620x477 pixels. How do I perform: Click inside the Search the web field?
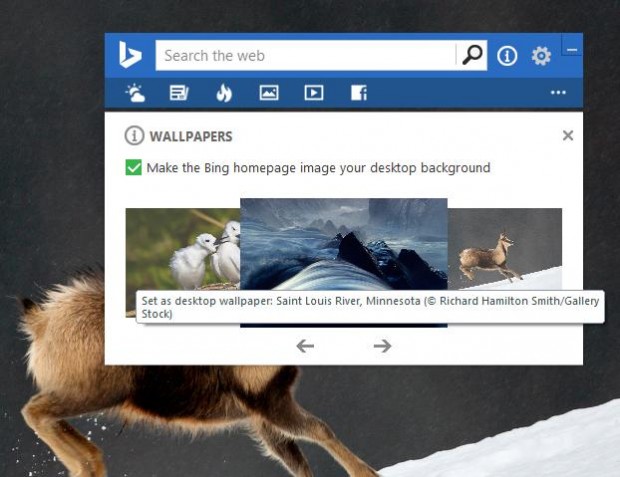[305, 55]
